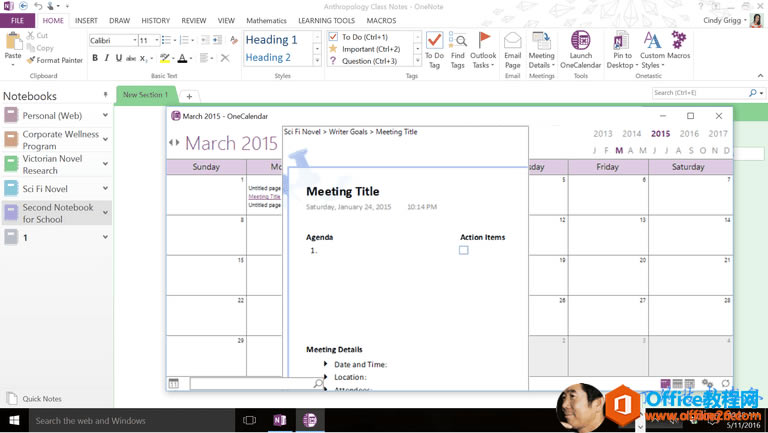768x433 pixels.
Task: Click the To Do Tag button
Action: click(434, 50)
